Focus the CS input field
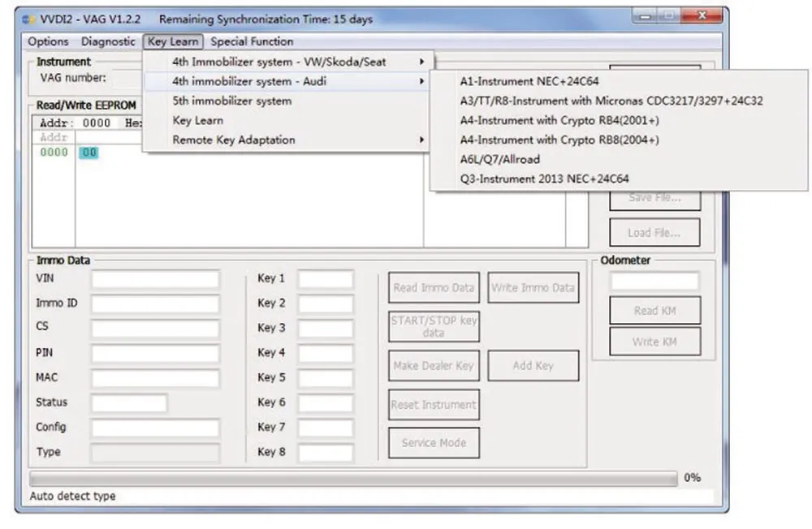Image resolution: width=812 pixels, height=529 pixels. point(155,329)
